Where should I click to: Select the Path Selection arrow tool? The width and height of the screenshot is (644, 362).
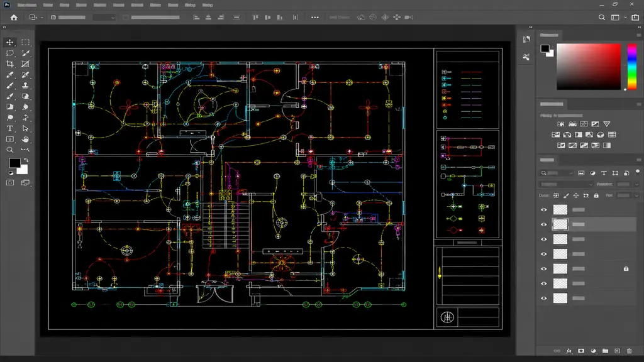(x=25, y=128)
